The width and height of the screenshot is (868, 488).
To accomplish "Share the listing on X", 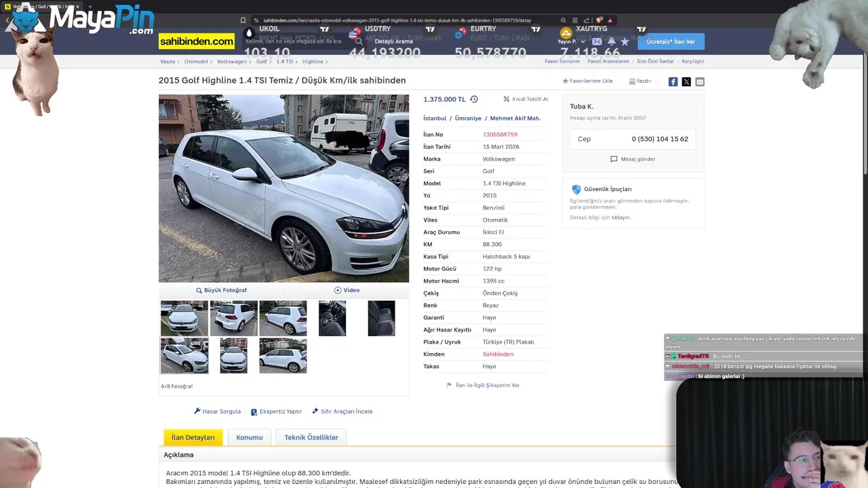I will (686, 81).
